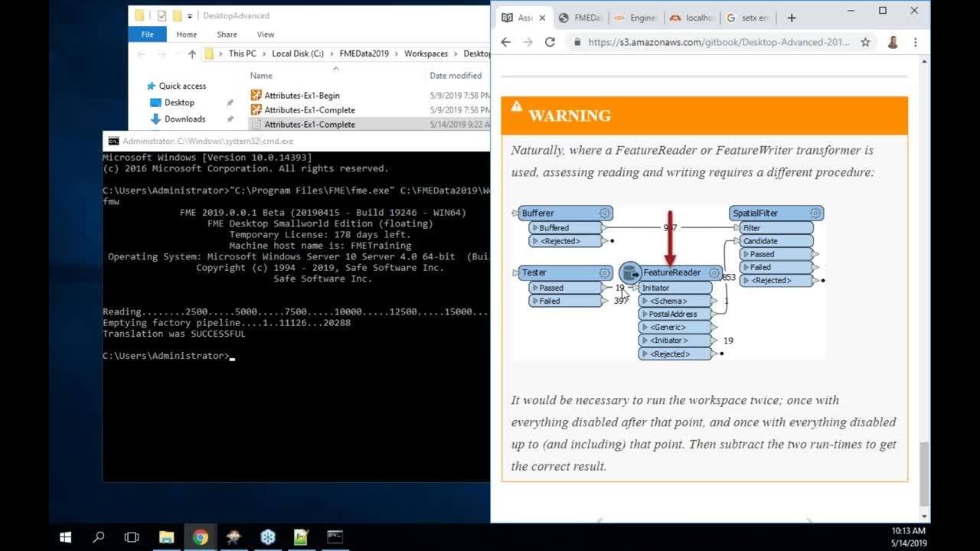Open the Customize Quick Access Toolbar dropdown
Screen dimensions: 980x551
pyautogui.click(x=190, y=15)
